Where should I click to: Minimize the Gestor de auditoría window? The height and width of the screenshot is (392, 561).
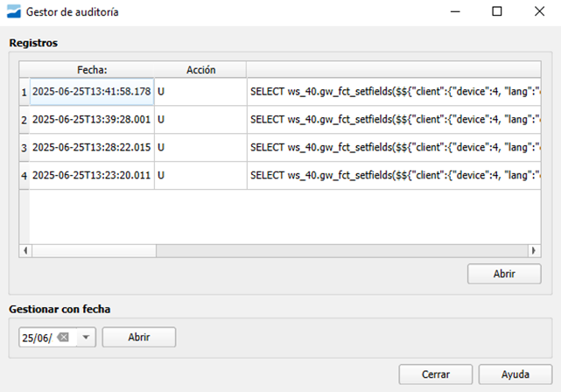point(455,11)
